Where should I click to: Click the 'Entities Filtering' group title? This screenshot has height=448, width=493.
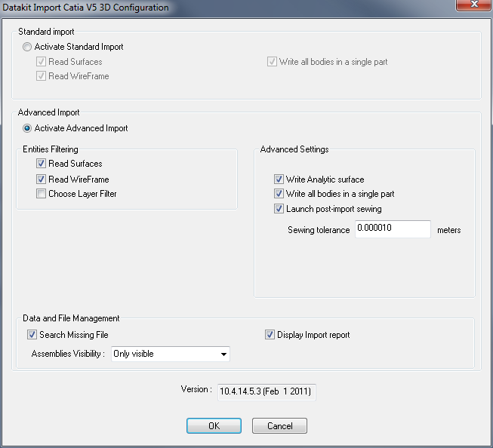click(51, 149)
